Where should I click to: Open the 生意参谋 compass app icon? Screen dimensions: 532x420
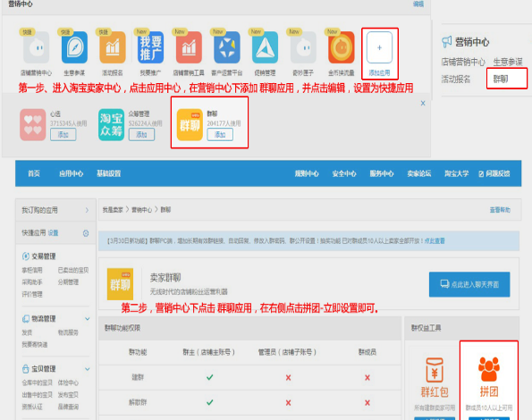[74, 47]
